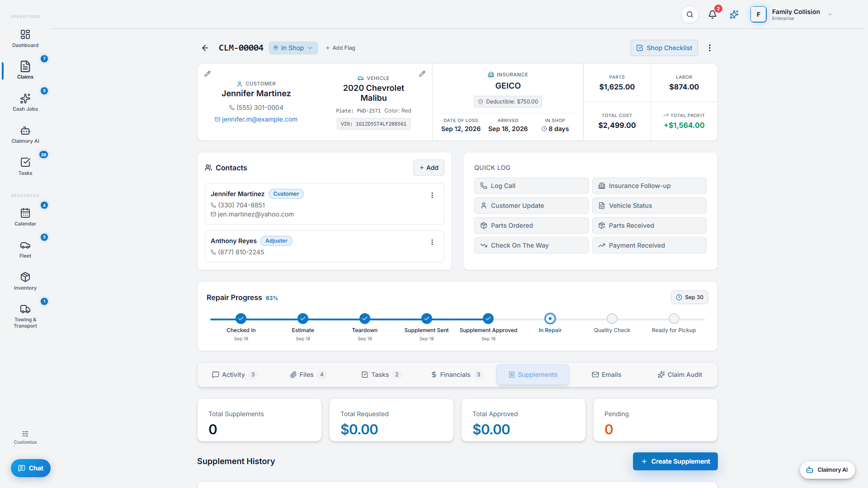
Task: Open the Dashboard sidebar icon
Action: [25, 38]
